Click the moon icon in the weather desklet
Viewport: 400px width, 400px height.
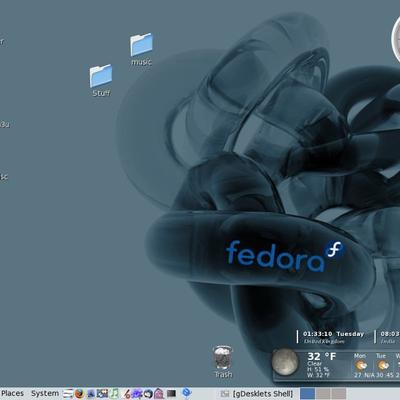pos(285,362)
